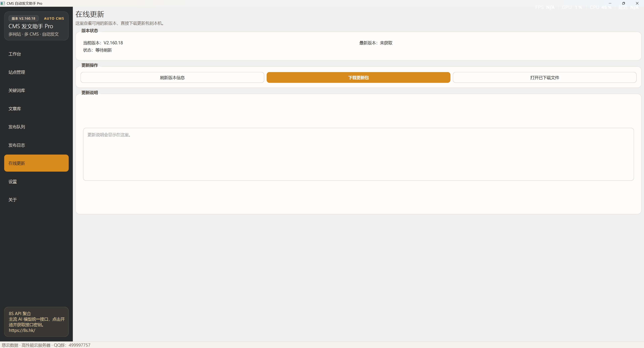Minimize the CMS 自动发文助手 Pro window
Screen dimensions: 644x348
point(610,3)
